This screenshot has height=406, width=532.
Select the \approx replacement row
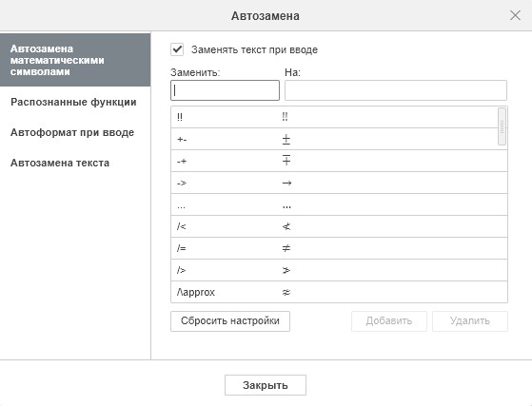click(339, 292)
